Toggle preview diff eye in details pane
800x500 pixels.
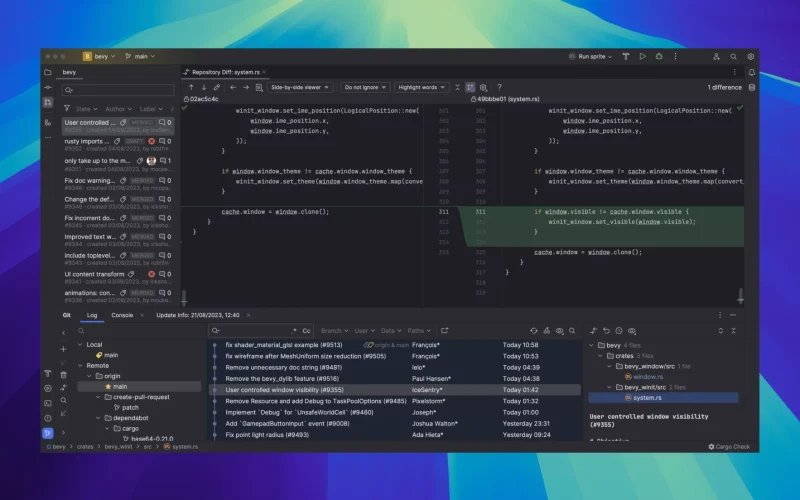pyautogui.click(x=632, y=331)
